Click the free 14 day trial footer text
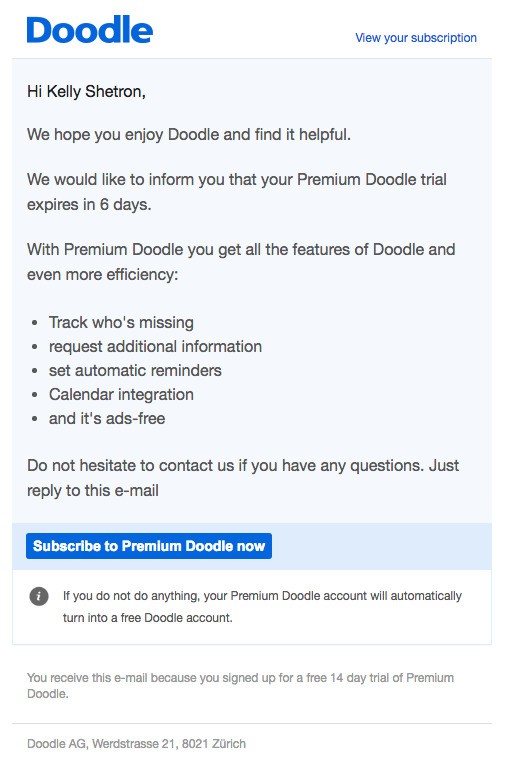 tap(240, 686)
